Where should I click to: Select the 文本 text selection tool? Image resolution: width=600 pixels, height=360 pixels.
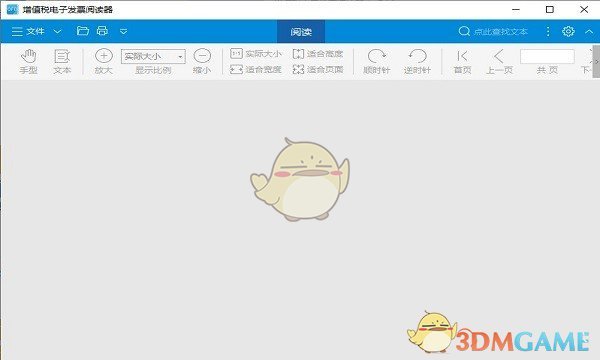[62, 61]
